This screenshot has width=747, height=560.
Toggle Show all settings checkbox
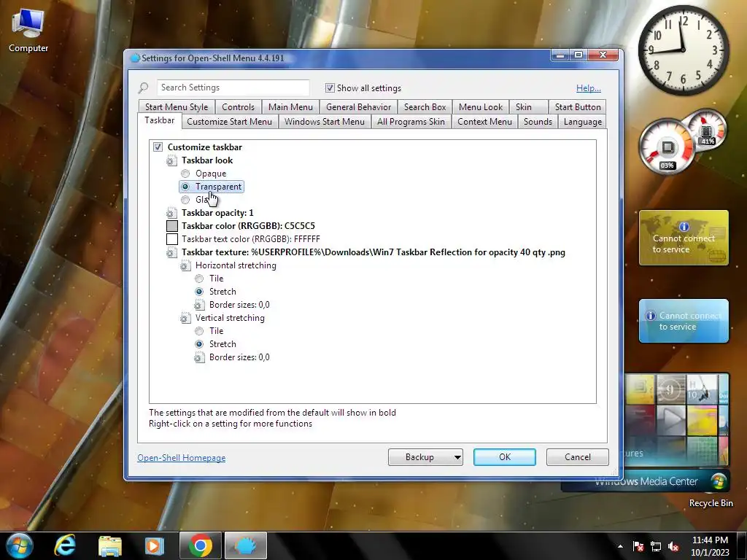[330, 87]
